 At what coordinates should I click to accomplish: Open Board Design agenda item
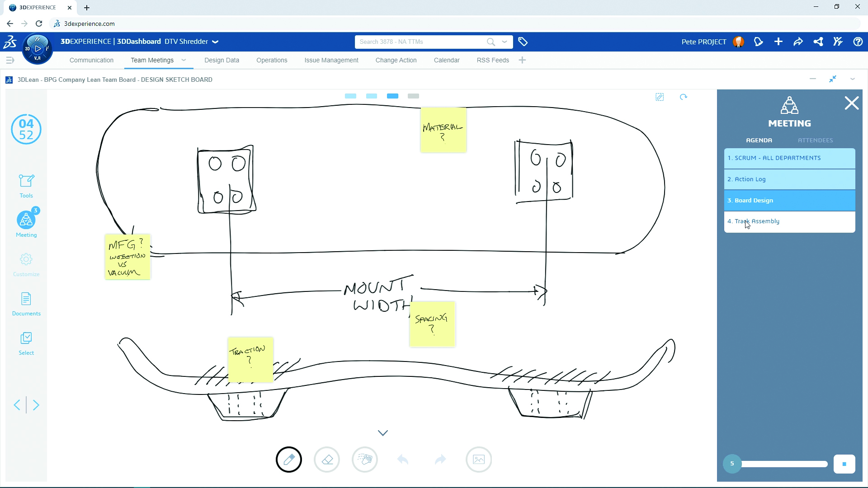point(788,200)
